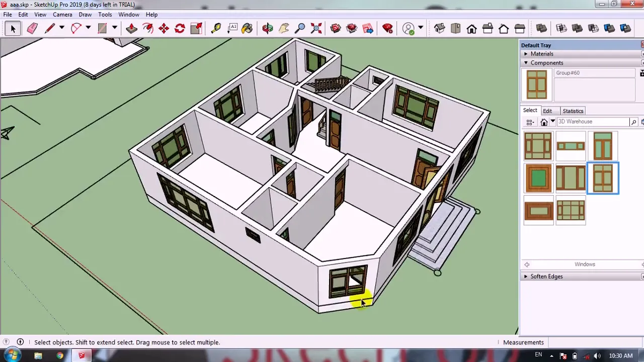This screenshot has height=362, width=644.
Task: Pick the Tape Measure tool
Action: (x=216, y=29)
